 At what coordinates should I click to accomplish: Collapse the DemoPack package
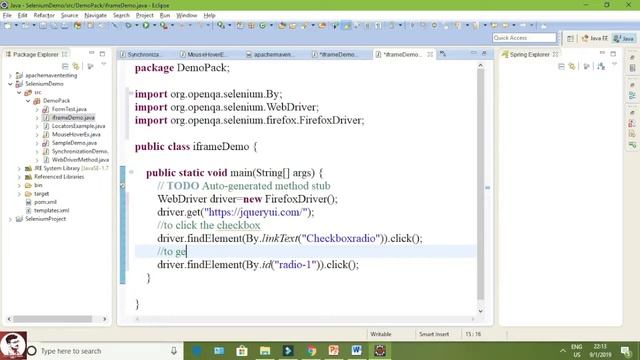pyautogui.click(x=28, y=100)
